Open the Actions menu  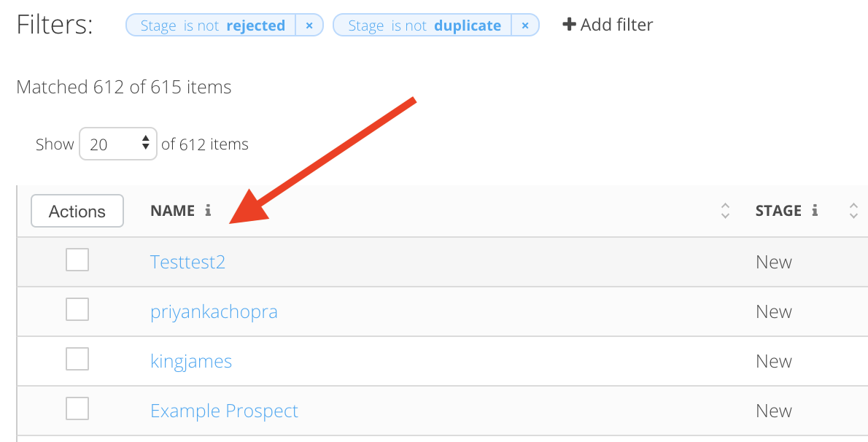tap(77, 212)
